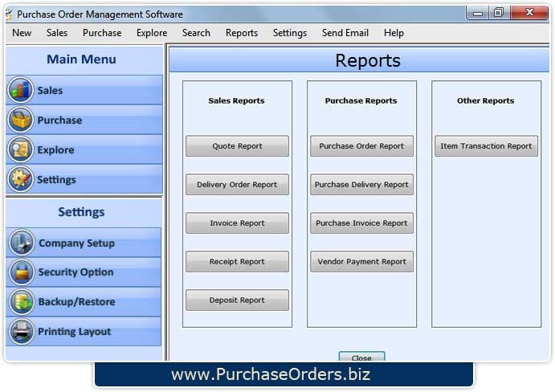Open the Delivery Order Report
555x392 pixels.
click(x=237, y=185)
